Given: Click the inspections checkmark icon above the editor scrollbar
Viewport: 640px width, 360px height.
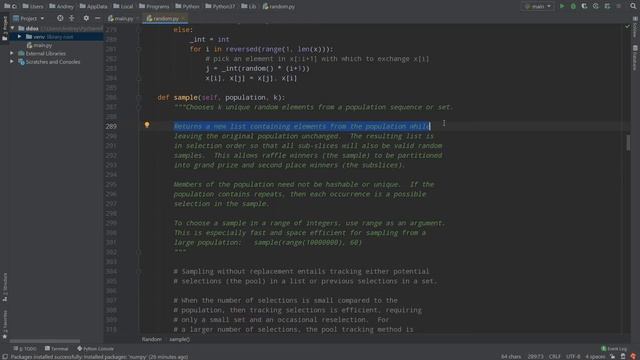Looking at the screenshot, I should pyautogui.click(x=627, y=27).
